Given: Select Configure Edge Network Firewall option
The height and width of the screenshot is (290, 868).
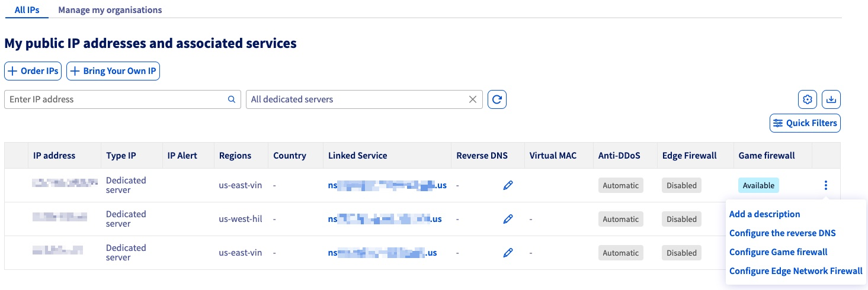Looking at the screenshot, I should tap(796, 271).
